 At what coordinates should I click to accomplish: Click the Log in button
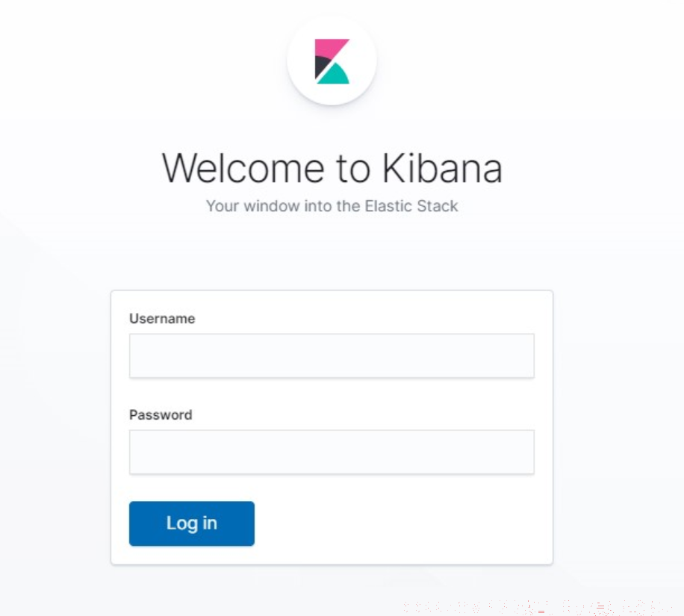191,523
